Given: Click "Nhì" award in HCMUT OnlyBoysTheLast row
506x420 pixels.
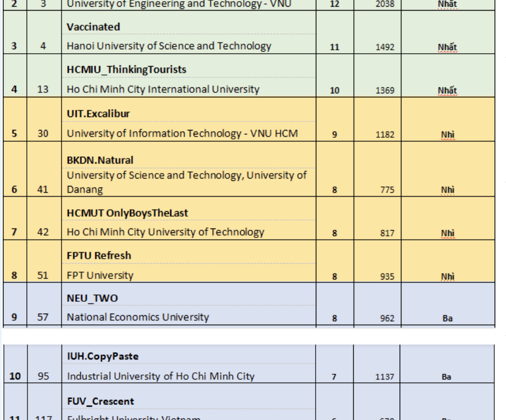Looking at the screenshot, I should (448, 233).
